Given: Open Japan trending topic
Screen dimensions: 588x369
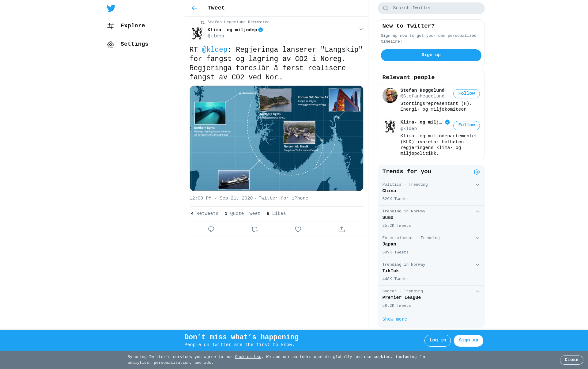Looking at the screenshot, I should pyautogui.click(x=431, y=245).
